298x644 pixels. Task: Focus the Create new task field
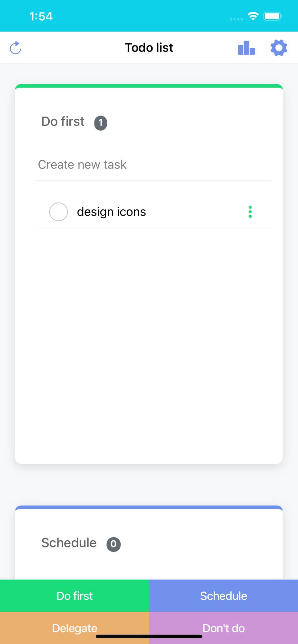pyautogui.click(x=153, y=165)
